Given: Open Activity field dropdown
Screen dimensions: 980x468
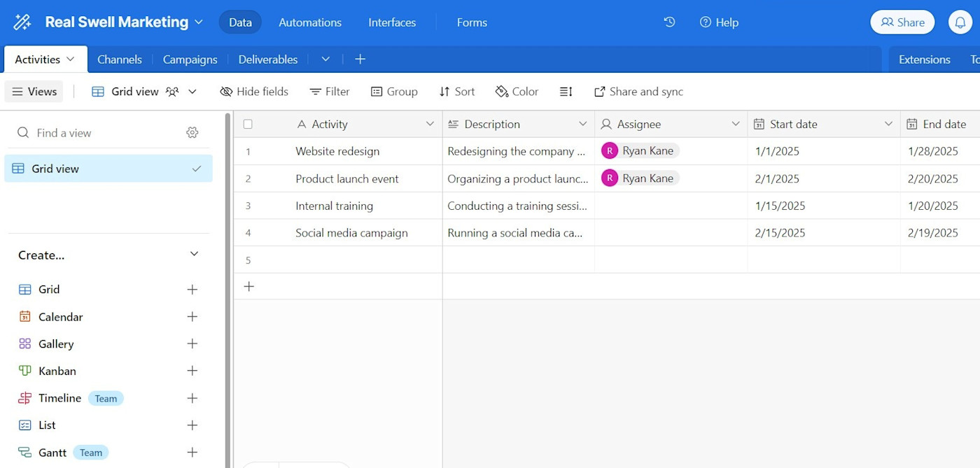Looking at the screenshot, I should (430, 124).
